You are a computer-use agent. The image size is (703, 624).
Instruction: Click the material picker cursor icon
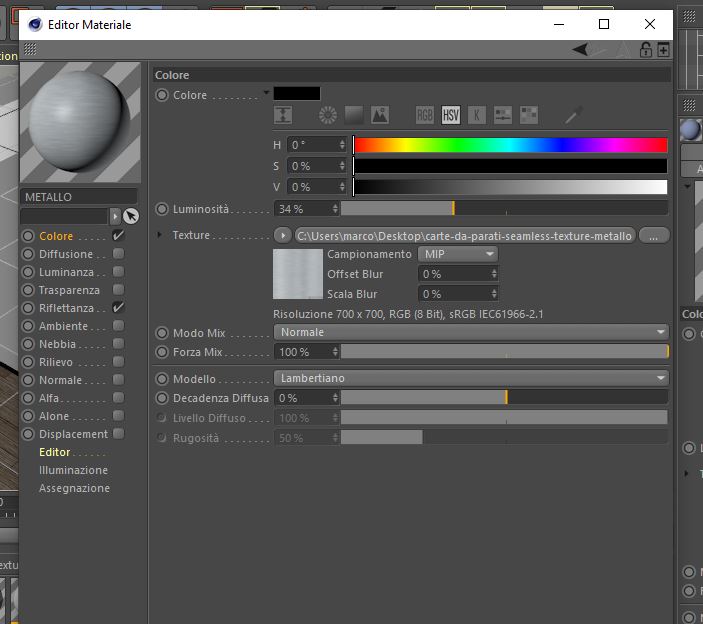(x=131, y=216)
